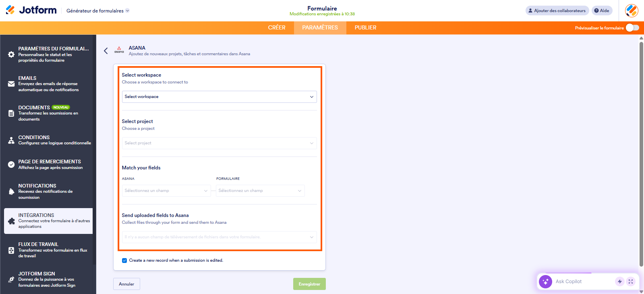The width and height of the screenshot is (644, 294).
Task: Click the page vertical scrollbar
Action: click(641, 153)
